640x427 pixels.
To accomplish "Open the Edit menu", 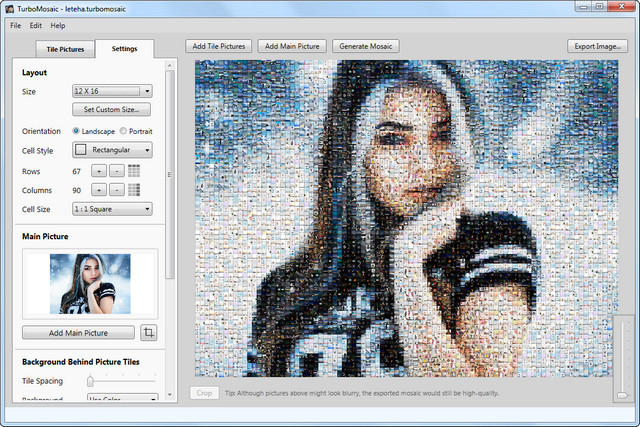I will click(36, 25).
